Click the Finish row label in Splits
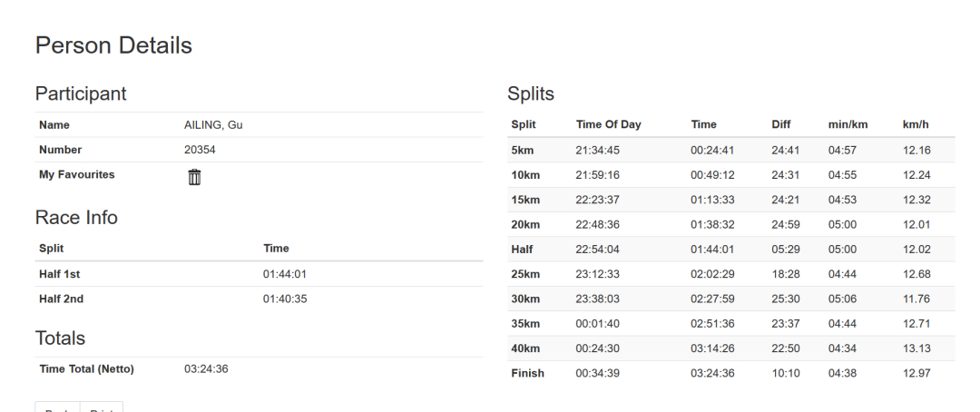The width and height of the screenshot is (980, 412). coord(527,373)
